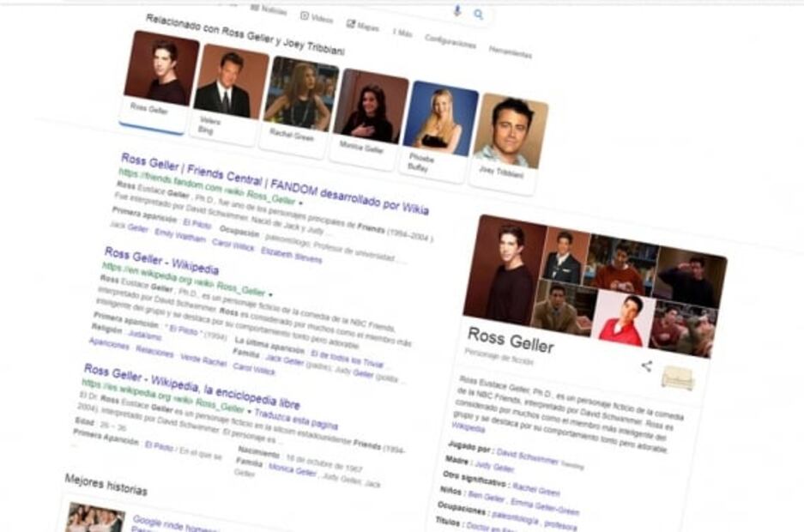This screenshot has height=532, width=804.
Task: Click the microphone voice search icon
Action: tap(456, 10)
